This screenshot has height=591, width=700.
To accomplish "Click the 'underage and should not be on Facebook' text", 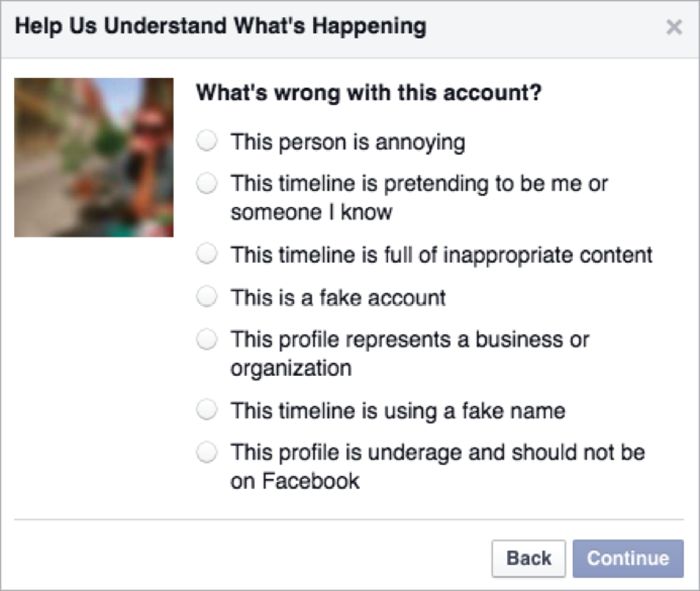I will 437,466.
